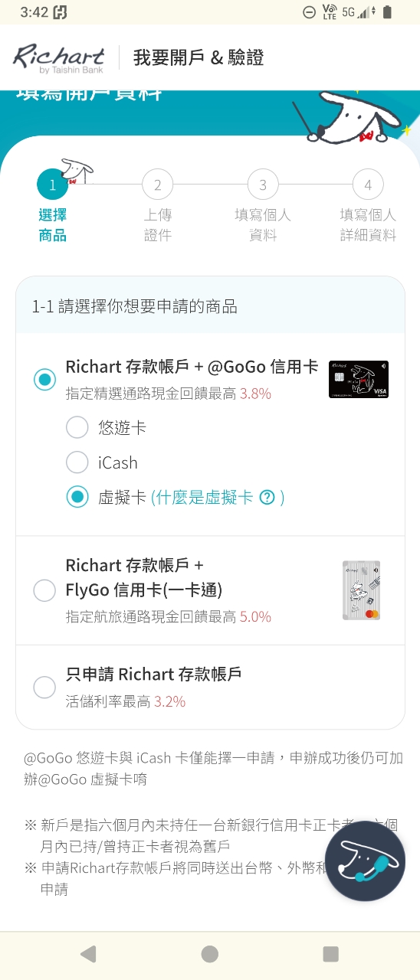Screen dimensions: 420x980
Task: Tap the question mark icon beside 虛擬卡
Action: pos(267,498)
